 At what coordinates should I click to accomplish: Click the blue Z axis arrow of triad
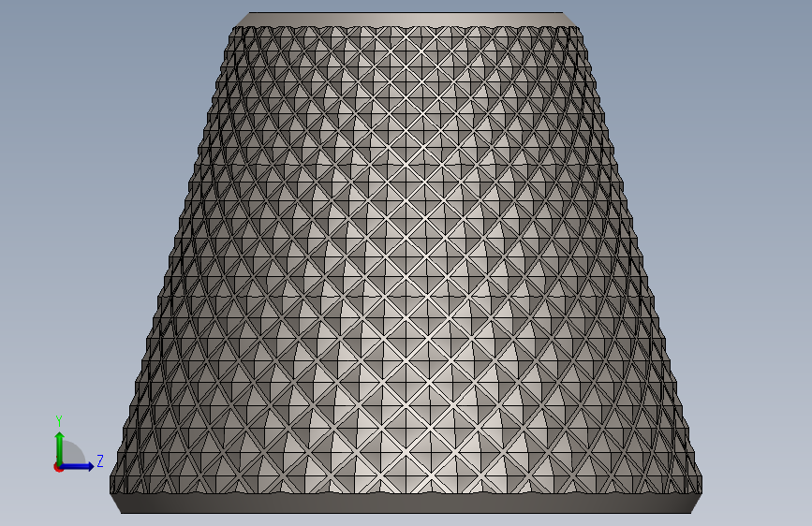coord(77,466)
